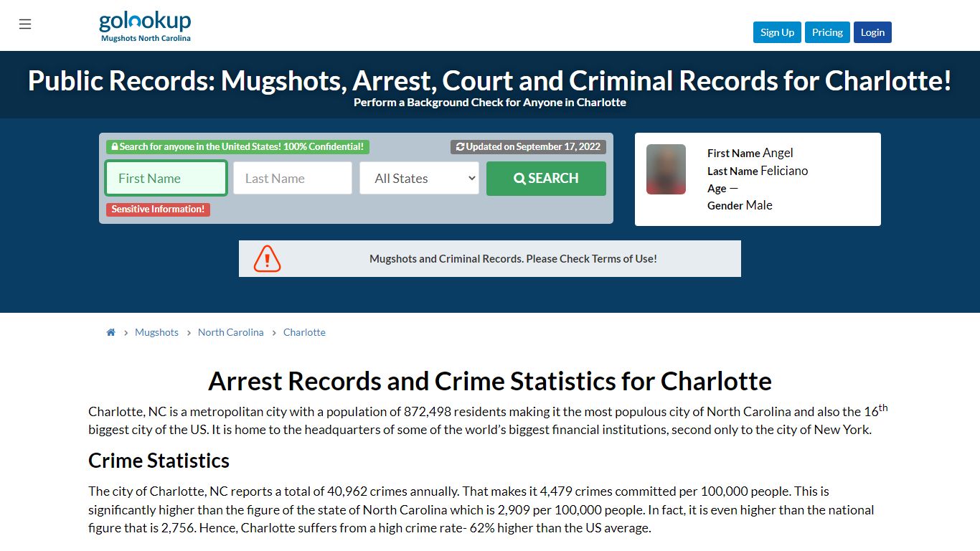Go to home via breadcrumb house icon
The height and width of the screenshot is (551, 980).
click(110, 332)
